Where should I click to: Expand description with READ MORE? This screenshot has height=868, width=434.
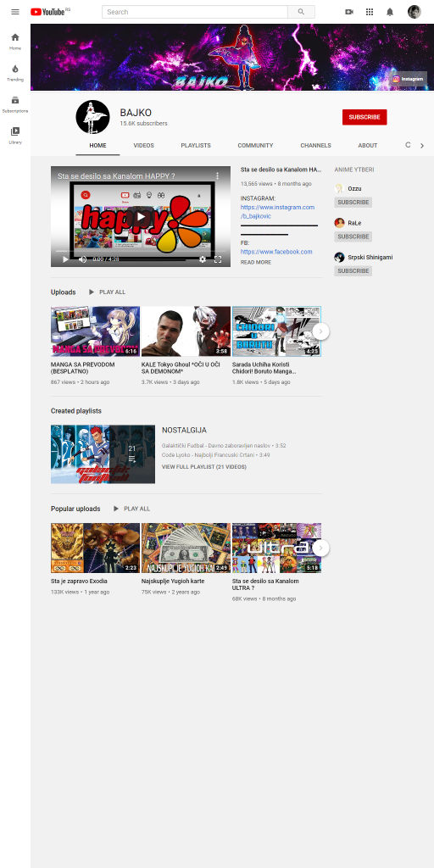(256, 263)
